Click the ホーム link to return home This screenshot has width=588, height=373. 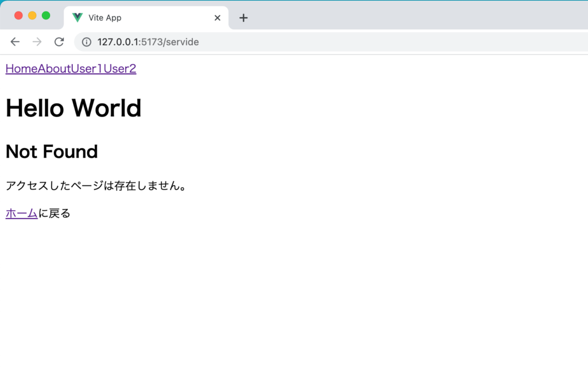click(21, 213)
